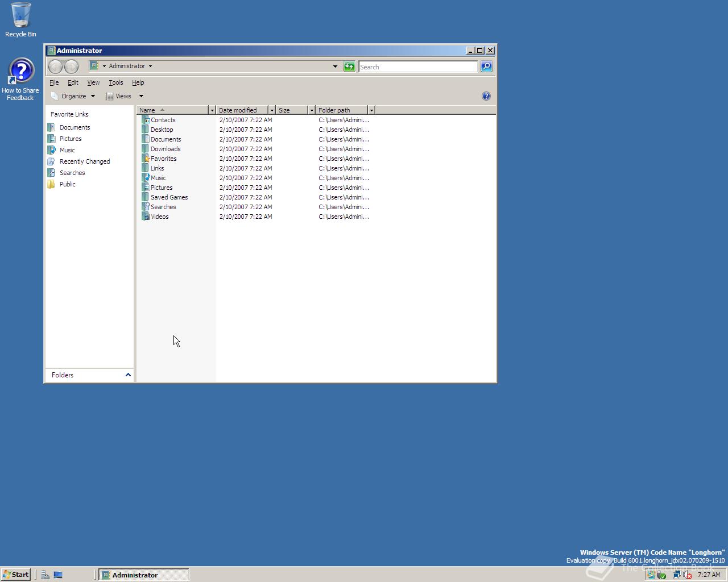This screenshot has height=582, width=728.
Task: Expand the address bar history dropdown
Action: pyautogui.click(x=335, y=66)
